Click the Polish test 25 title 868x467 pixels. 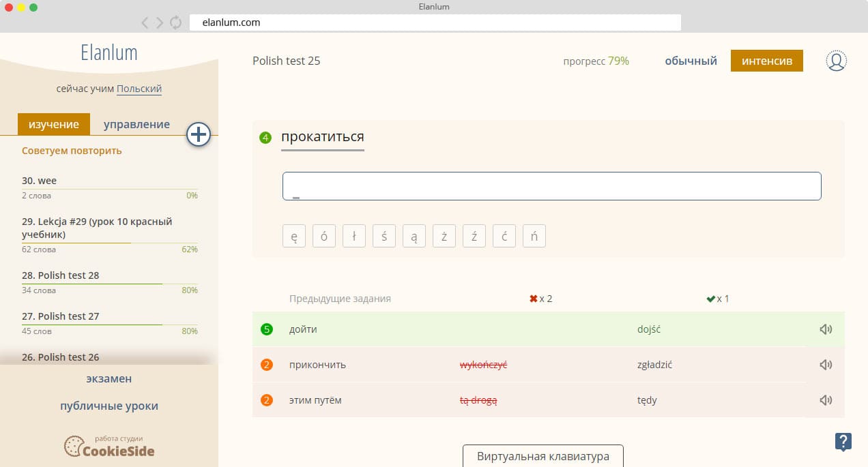pyautogui.click(x=286, y=61)
